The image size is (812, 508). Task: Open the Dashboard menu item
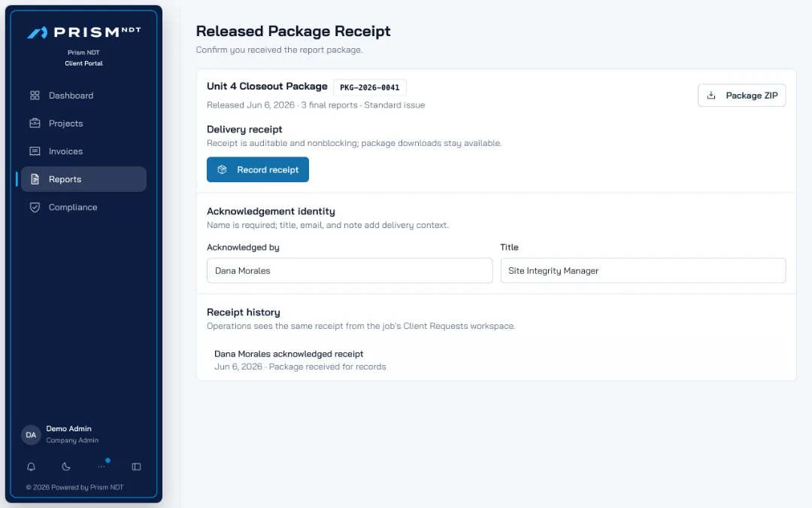[84, 96]
